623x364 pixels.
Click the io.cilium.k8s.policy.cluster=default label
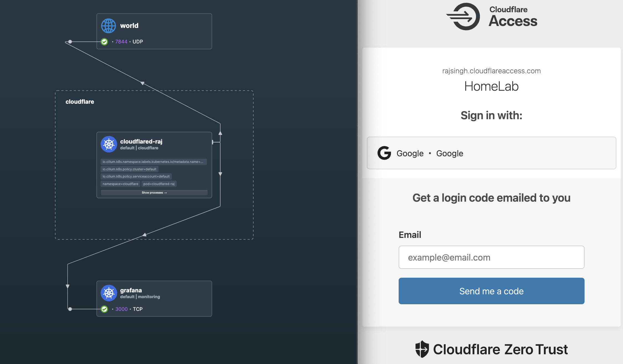click(x=129, y=169)
